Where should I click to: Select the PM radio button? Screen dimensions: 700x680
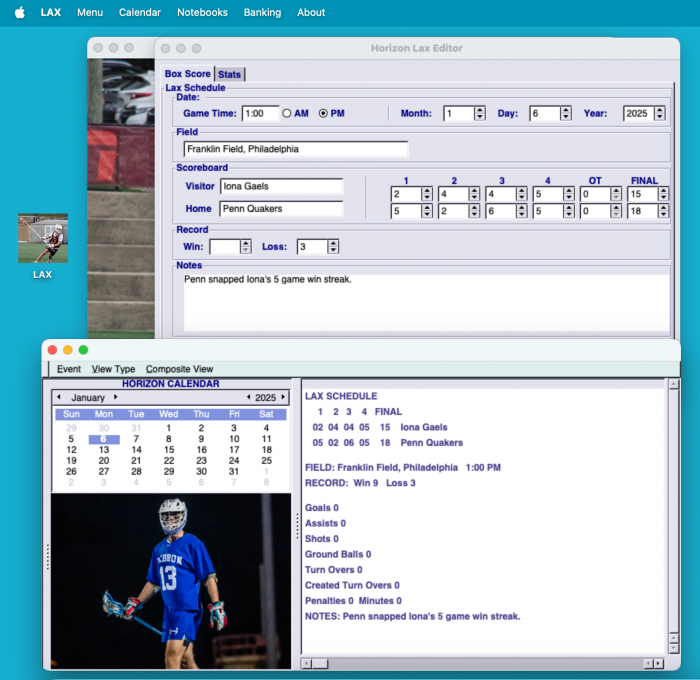[x=323, y=114]
